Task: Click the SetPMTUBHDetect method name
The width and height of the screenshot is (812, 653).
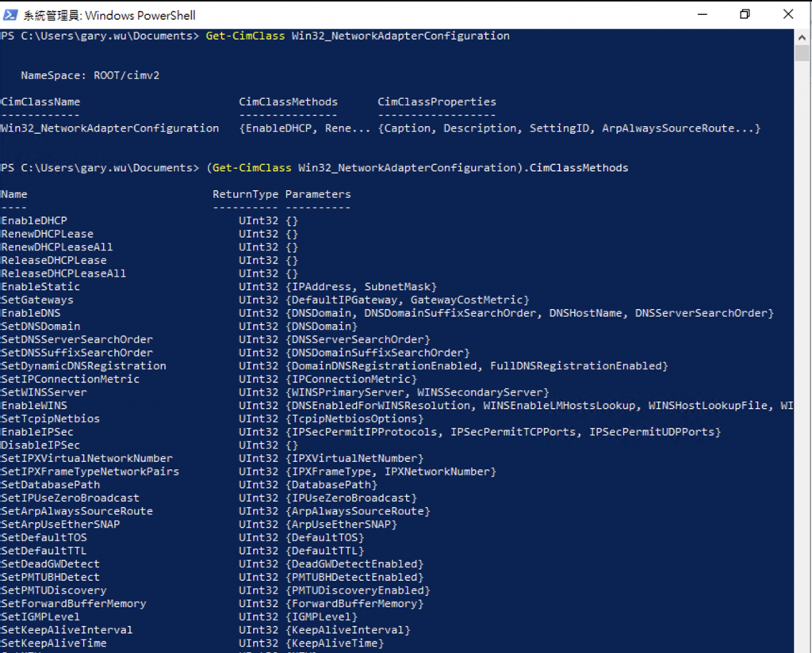Action: pyautogui.click(x=51, y=577)
